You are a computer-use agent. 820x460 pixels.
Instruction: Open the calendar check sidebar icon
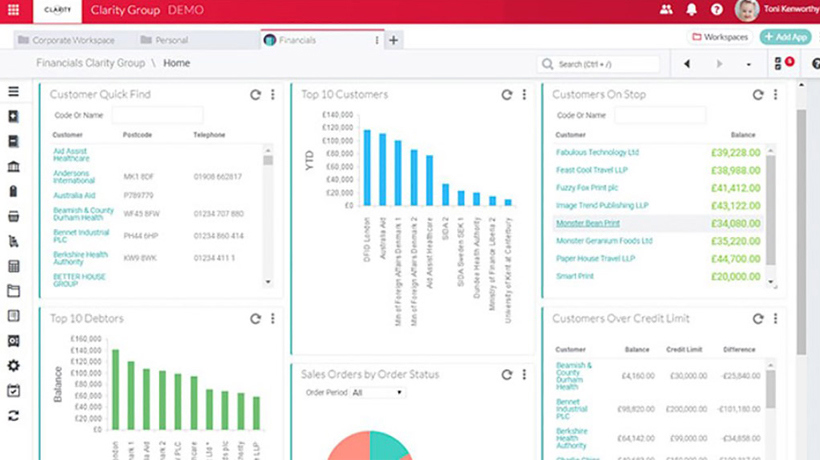click(14, 390)
